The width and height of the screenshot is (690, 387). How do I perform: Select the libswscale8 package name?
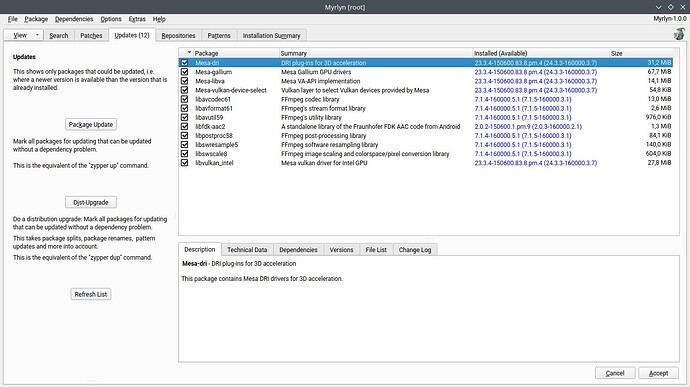tap(211, 154)
